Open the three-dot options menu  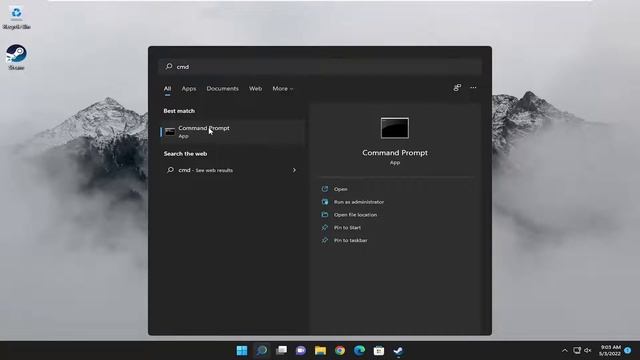point(473,88)
